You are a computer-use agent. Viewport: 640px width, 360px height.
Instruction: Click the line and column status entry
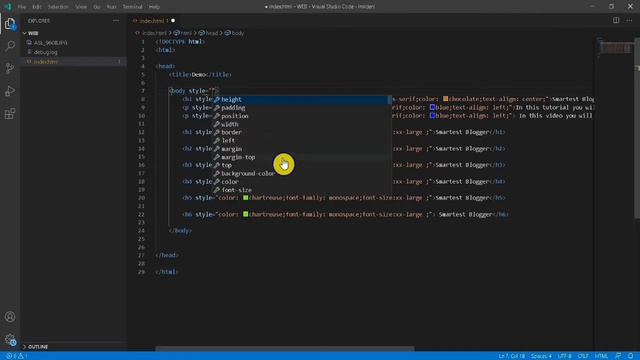511,356
